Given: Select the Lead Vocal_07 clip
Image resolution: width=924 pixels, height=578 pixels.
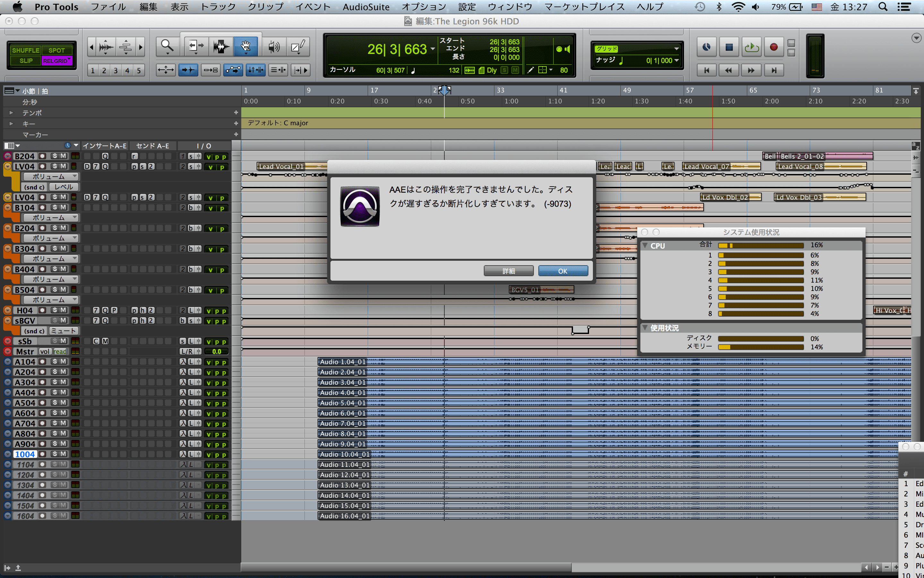Looking at the screenshot, I should [721, 166].
